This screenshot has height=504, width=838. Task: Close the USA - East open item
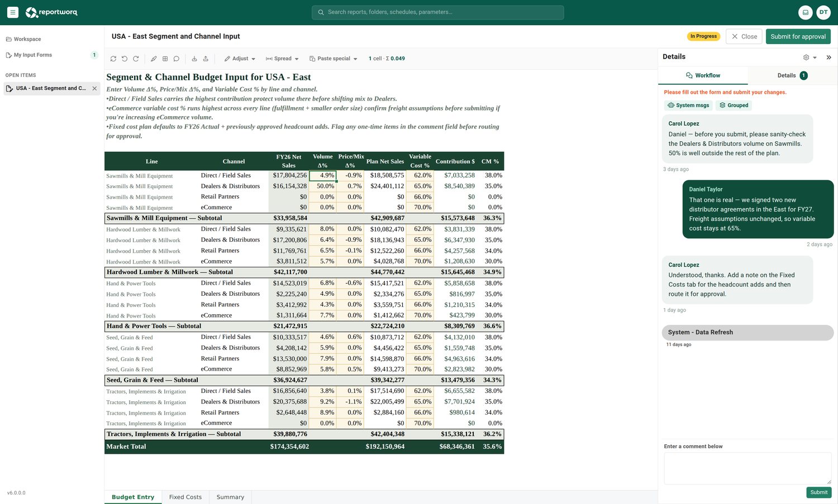point(94,88)
